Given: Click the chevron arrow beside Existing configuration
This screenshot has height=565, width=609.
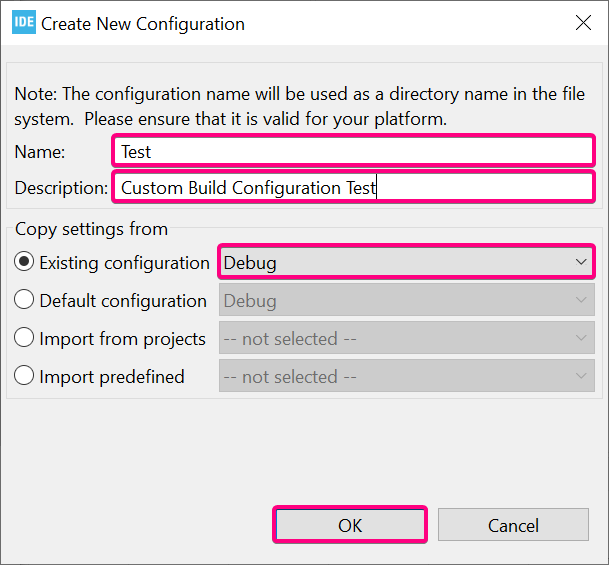Looking at the screenshot, I should pos(581,263).
